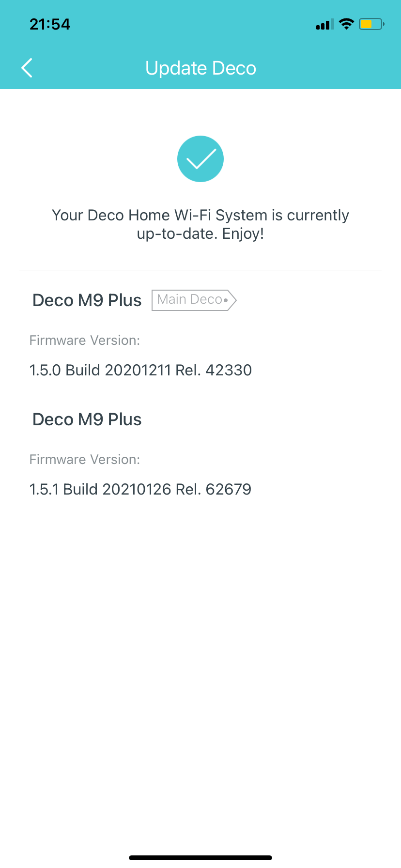Click the Firmware Version label of Main Deco

84,340
